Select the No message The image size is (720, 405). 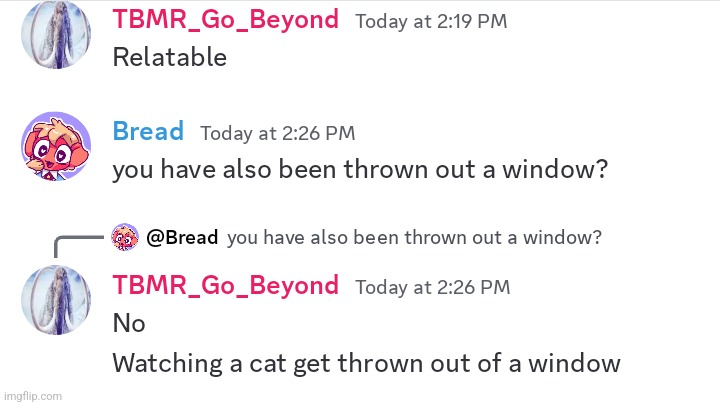click(129, 323)
